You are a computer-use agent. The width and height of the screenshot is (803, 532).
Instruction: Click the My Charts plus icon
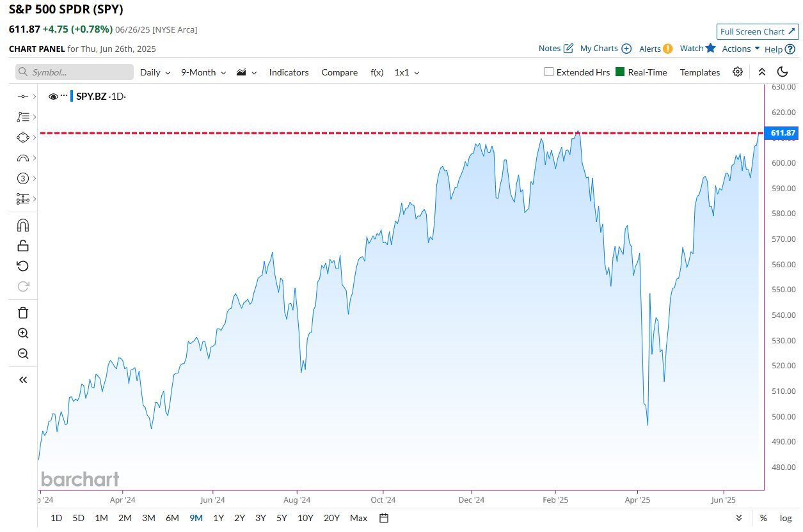[x=626, y=49]
